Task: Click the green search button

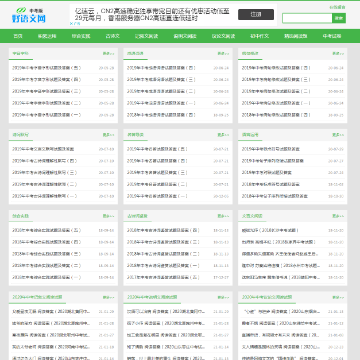Action: (x=339, y=18)
